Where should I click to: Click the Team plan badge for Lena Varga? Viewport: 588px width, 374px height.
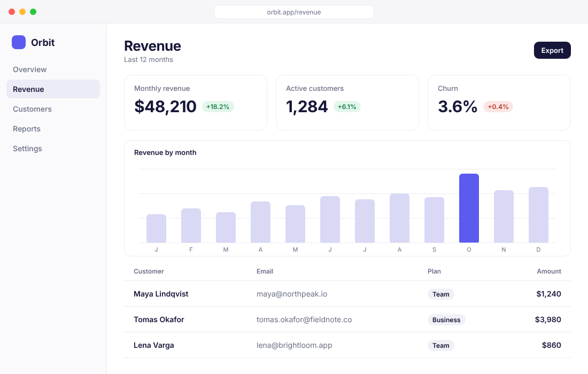tap(440, 346)
